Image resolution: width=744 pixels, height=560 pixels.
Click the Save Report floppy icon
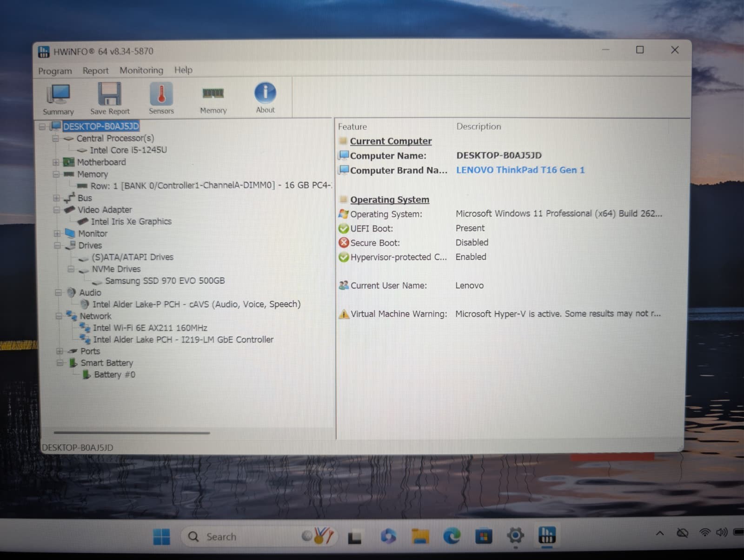110,99
